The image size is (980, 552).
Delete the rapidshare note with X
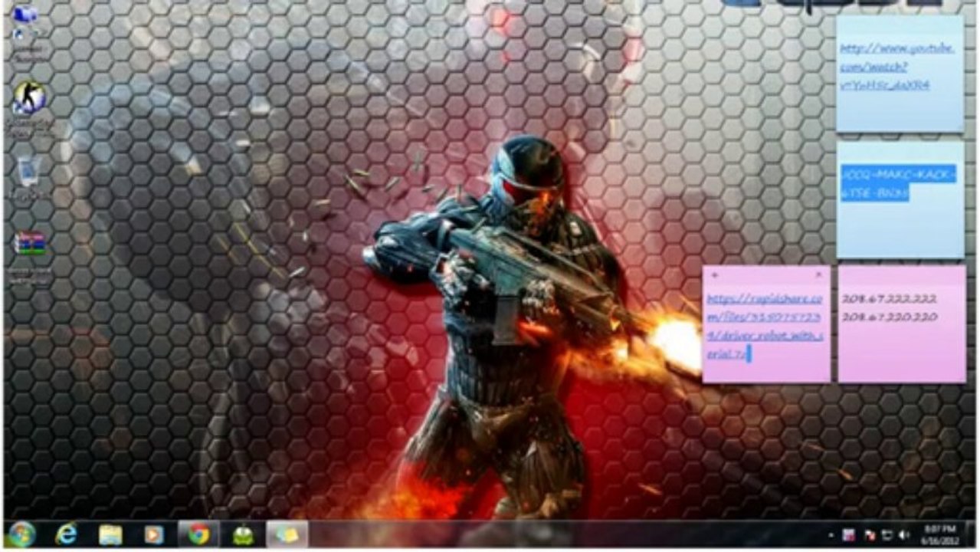click(x=818, y=274)
